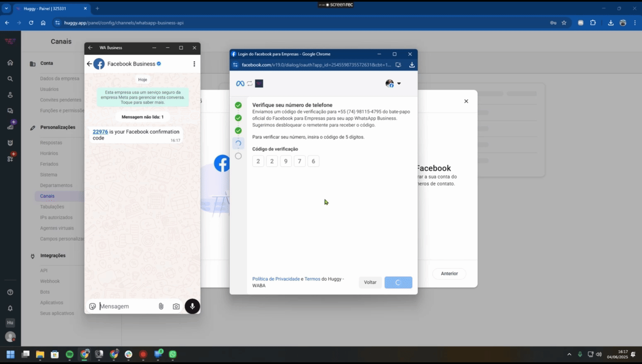Tap the microphone button in WA Business
This screenshot has width=642, height=364.
192,307
